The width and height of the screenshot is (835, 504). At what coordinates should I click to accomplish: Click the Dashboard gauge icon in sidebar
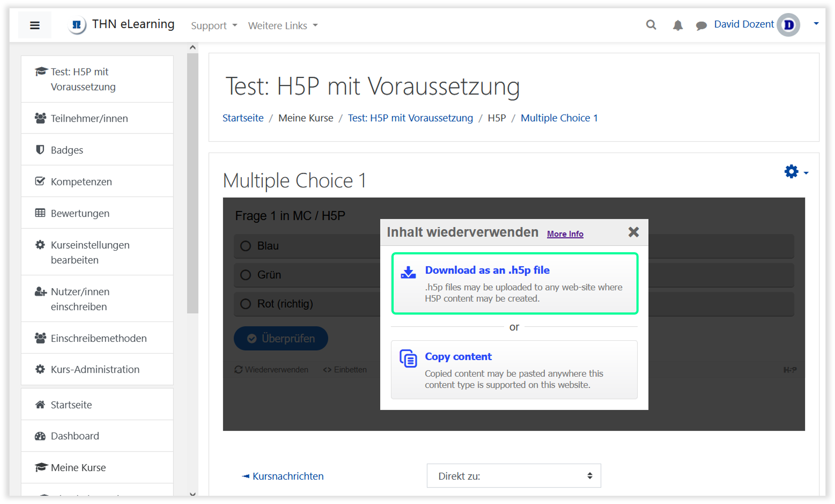pos(40,436)
